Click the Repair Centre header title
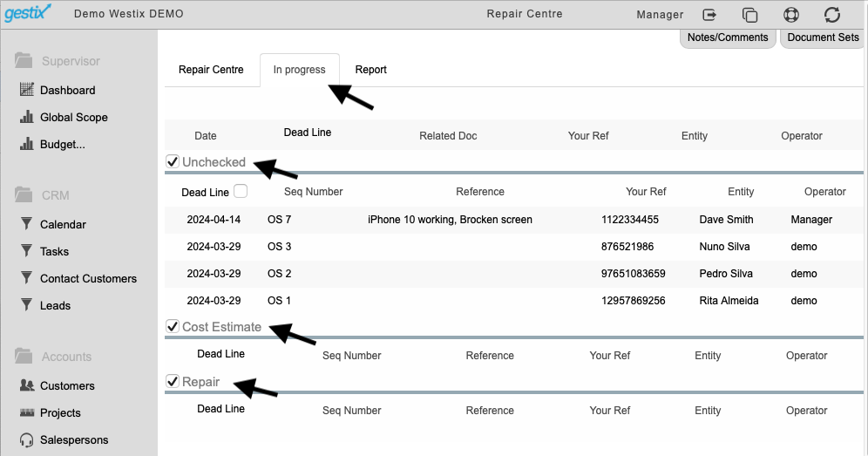The image size is (868, 456). point(525,14)
